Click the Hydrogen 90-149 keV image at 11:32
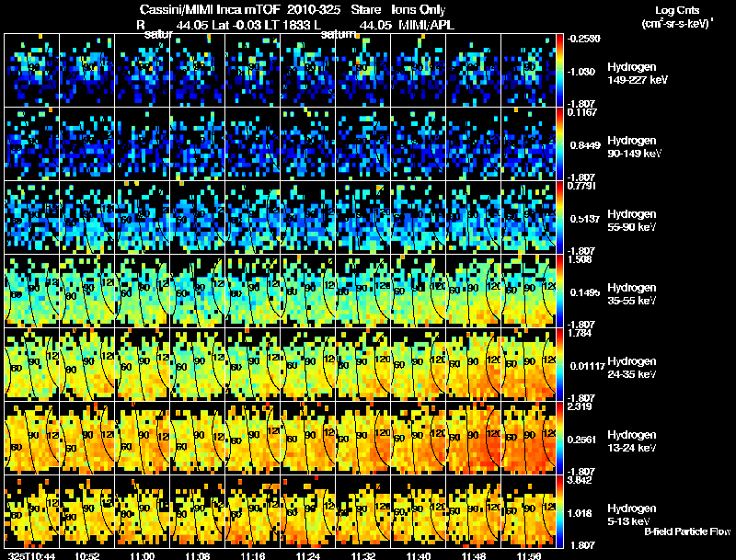This screenshot has width=736, height=560. click(x=362, y=143)
